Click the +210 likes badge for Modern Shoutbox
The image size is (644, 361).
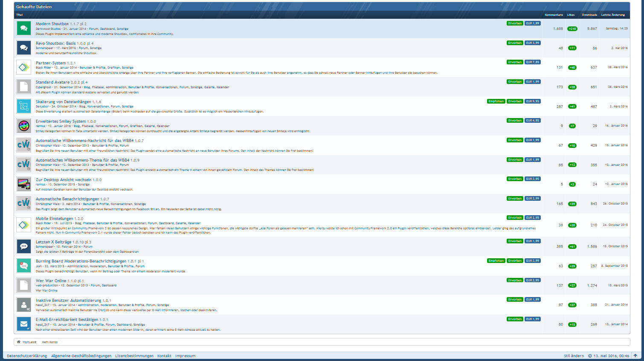pos(572,29)
